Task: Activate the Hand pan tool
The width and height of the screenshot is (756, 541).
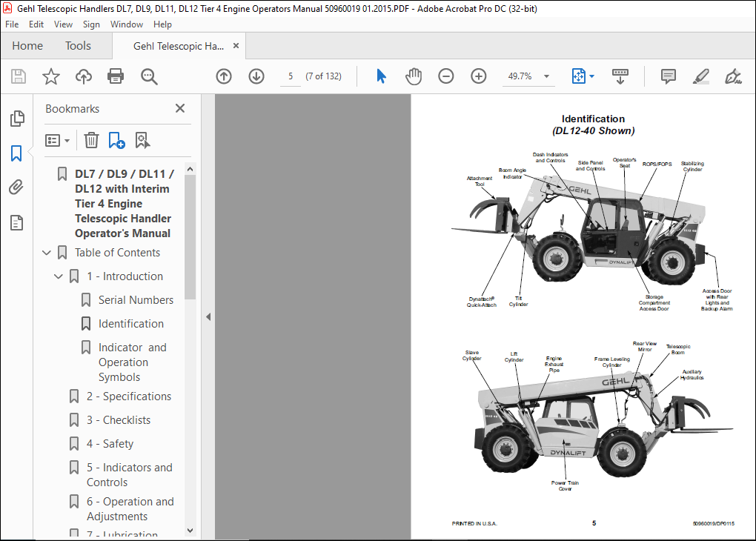Action: pos(413,76)
